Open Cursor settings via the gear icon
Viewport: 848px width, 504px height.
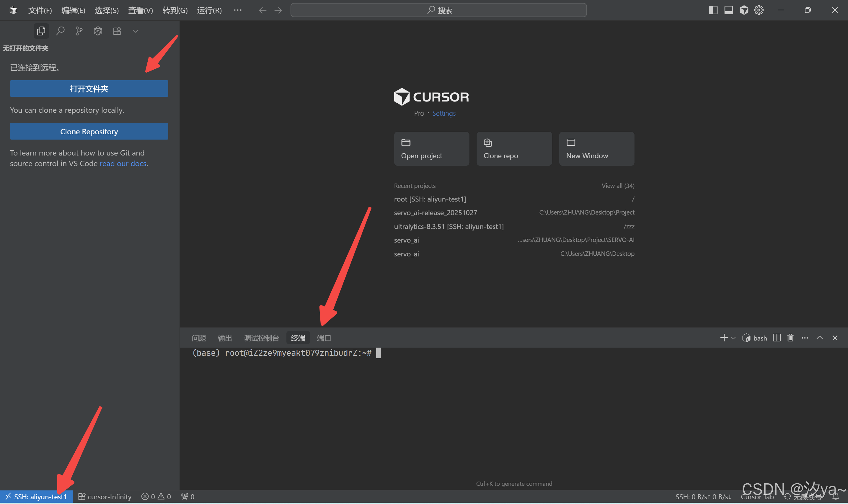(759, 10)
